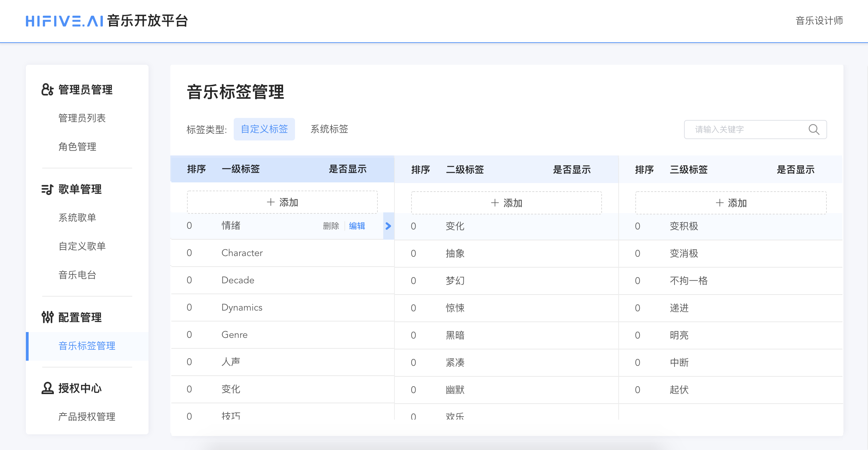Click 添加 under the 三级标签 column
Screen dimensions: 868x450
[731, 202]
